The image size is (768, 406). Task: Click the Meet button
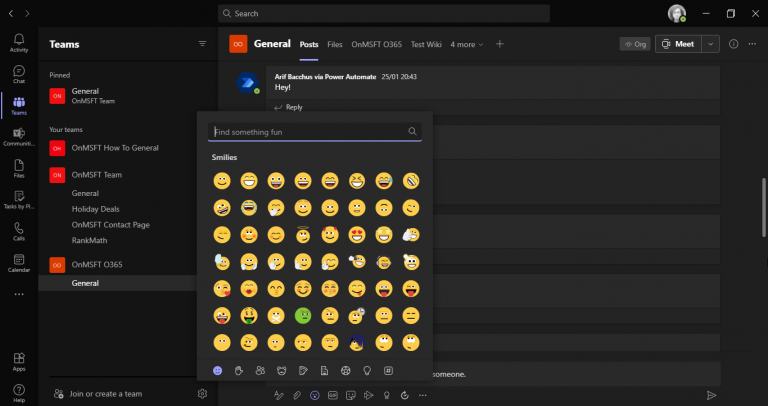tap(678, 44)
